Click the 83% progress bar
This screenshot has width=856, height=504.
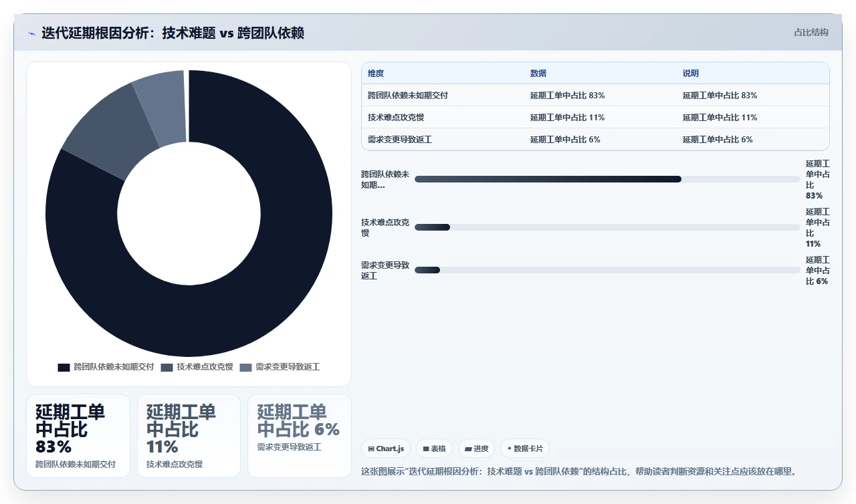click(607, 179)
